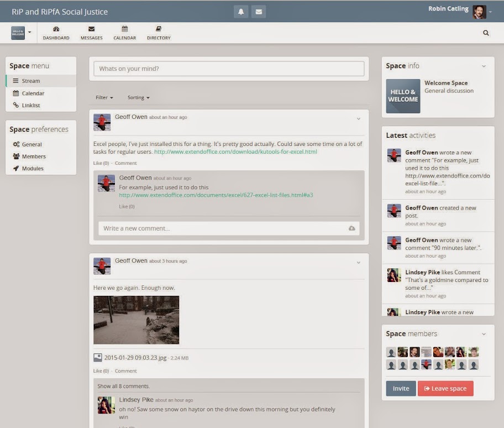Open the Filter dropdown
Image resolution: width=504 pixels, height=428 pixels.
tap(104, 97)
